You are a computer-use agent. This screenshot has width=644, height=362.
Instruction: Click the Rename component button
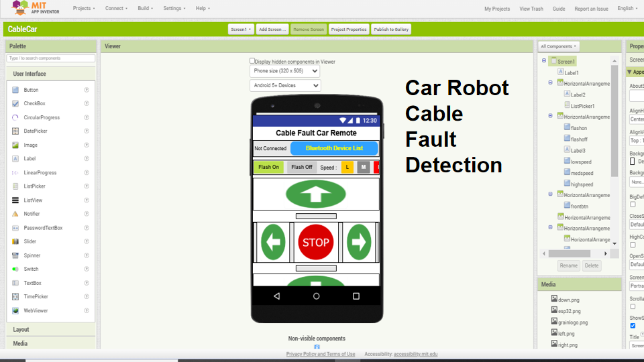(568, 265)
